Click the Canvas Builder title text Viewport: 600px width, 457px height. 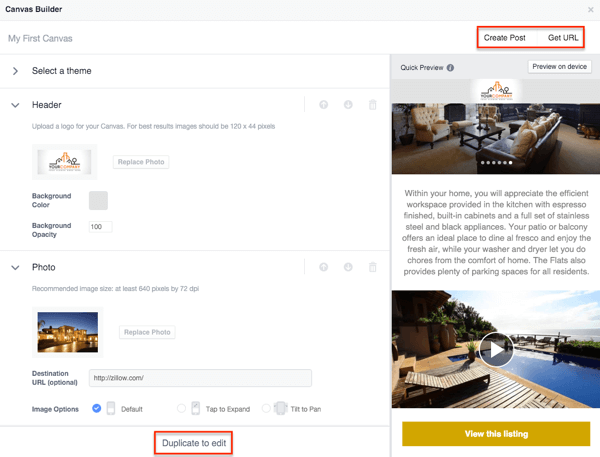click(34, 9)
